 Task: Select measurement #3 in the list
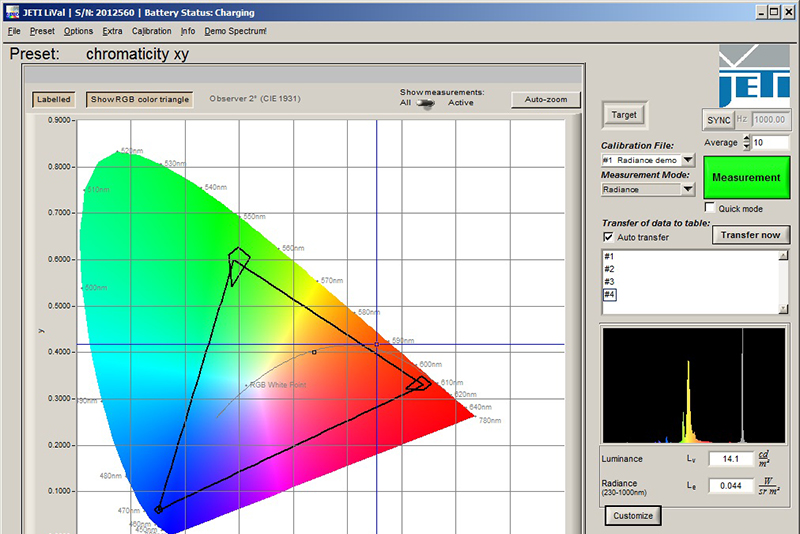(609, 282)
